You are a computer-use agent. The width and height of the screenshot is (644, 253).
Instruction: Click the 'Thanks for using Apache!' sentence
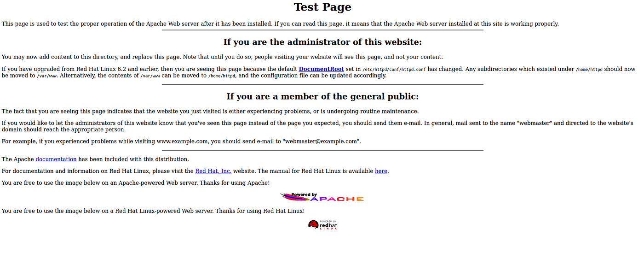pos(234,183)
